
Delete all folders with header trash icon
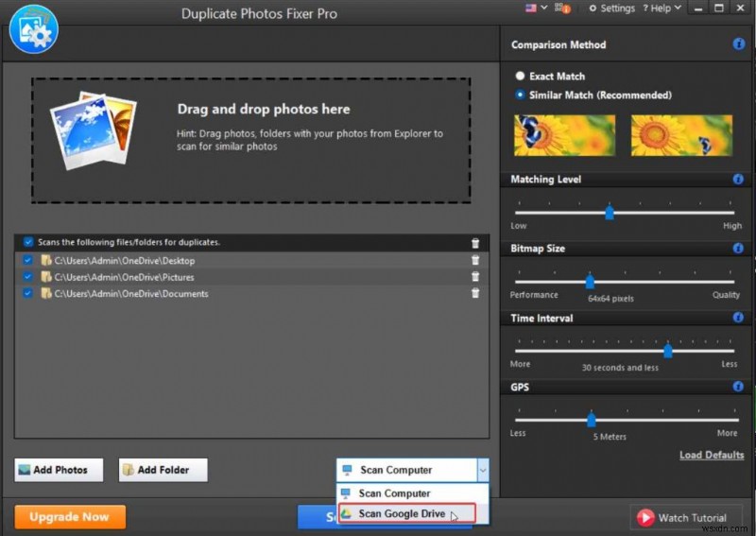(475, 243)
